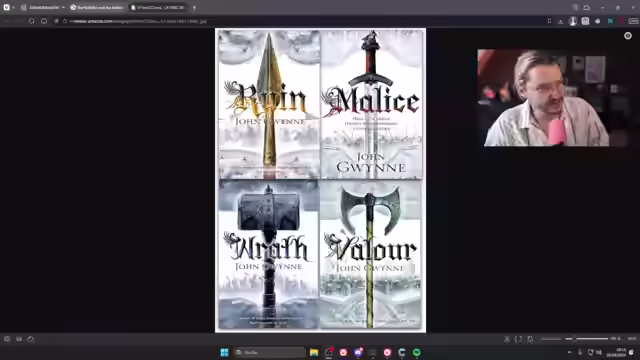The image size is (640, 360).
Task: Expand the Vivaldi menu dropdown arrow
Action: coord(13,7)
